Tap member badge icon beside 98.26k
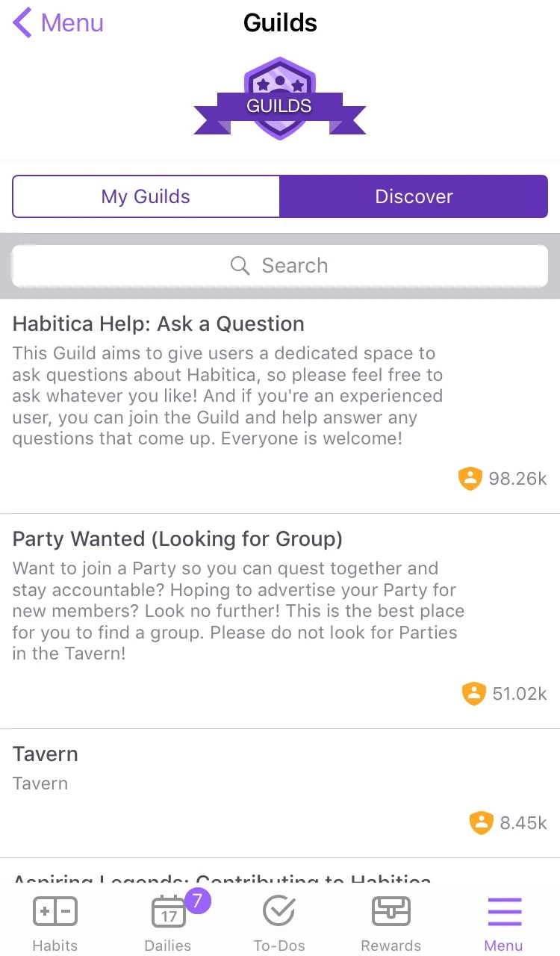Screen dimensions: 560x956 470,479
